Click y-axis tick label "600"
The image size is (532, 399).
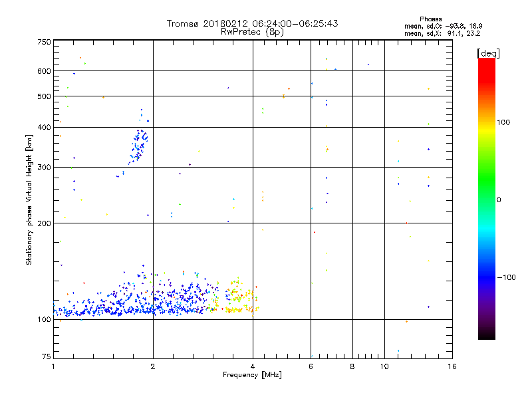click(x=44, y=71)
